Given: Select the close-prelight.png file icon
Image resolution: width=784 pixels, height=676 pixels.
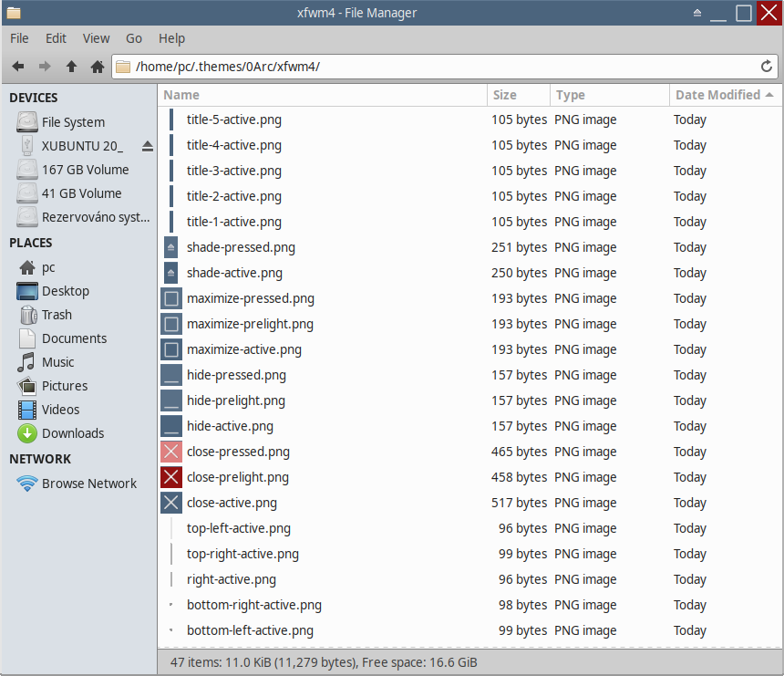Looking at the screenshot, I should (x=171, y=477).
